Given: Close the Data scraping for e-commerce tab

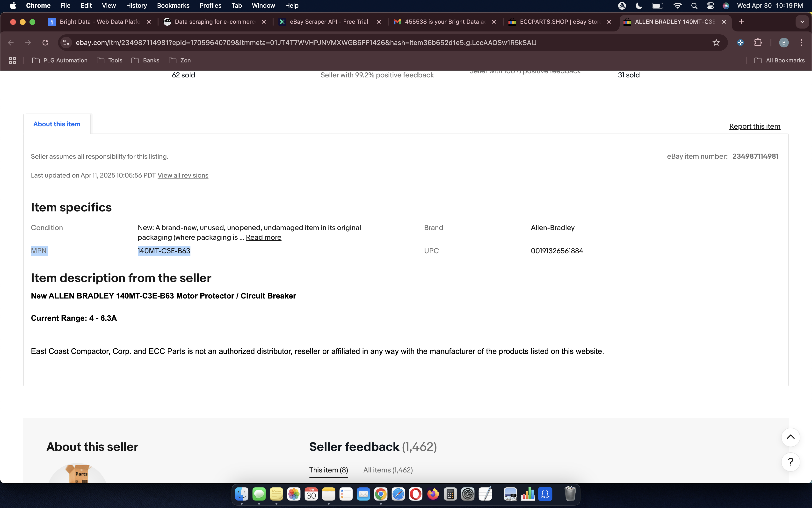Looking at the screenshot, I should click(264, 22).
